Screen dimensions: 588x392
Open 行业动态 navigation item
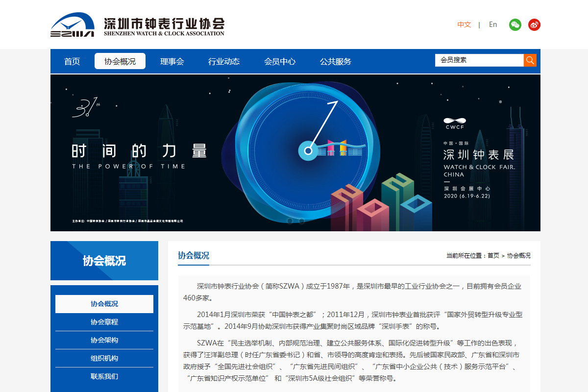224,61
